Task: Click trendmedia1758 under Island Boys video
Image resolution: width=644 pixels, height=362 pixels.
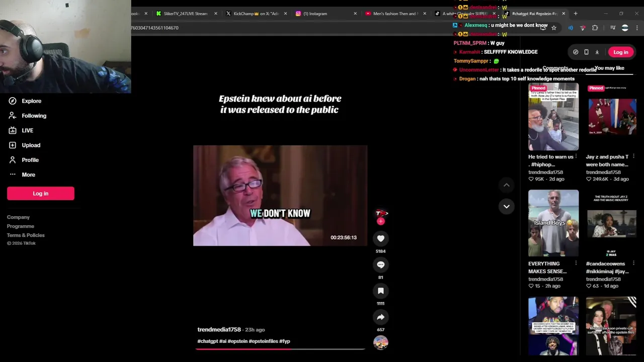Action: click(545, 279)
